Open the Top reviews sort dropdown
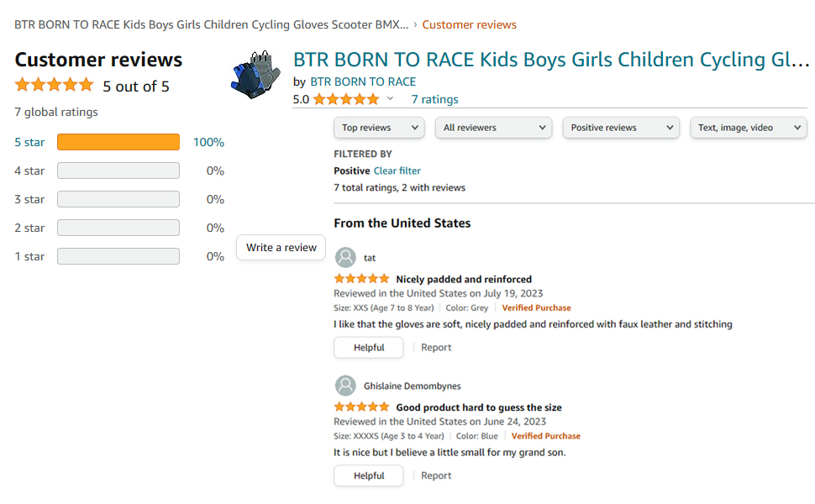The width and height of the screenshot is (815, 504). click(379, 128)
